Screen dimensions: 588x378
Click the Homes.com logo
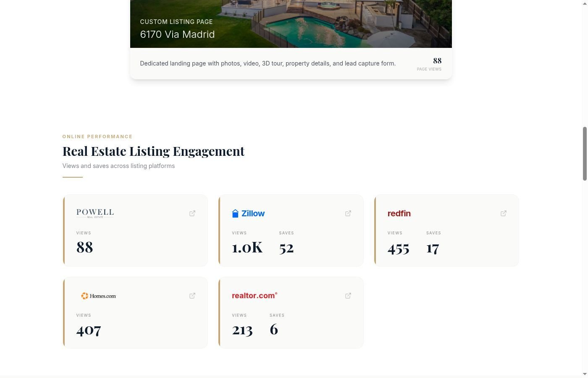pyautogui.click(x=98, y=296)
